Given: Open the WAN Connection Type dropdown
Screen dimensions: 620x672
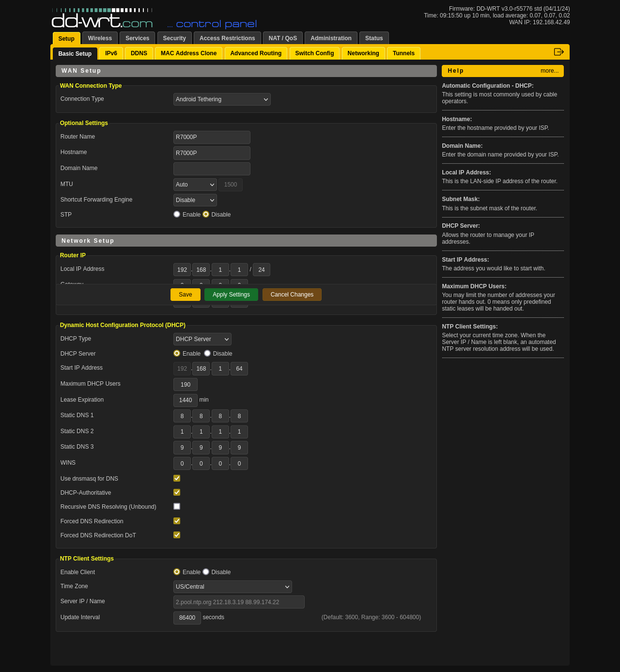Looking at the screenshot, I should click(221, 99).
